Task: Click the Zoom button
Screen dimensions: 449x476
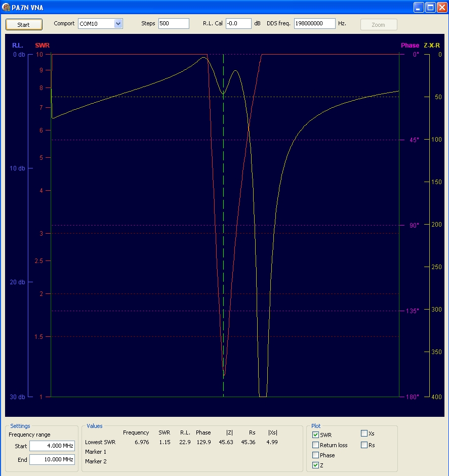Action: tap(378, 25)
